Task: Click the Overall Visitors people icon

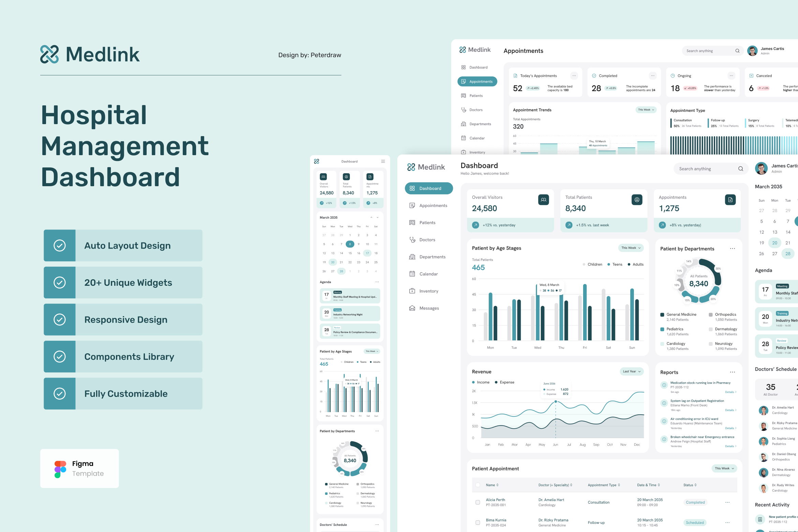Action: pos(544,200)
